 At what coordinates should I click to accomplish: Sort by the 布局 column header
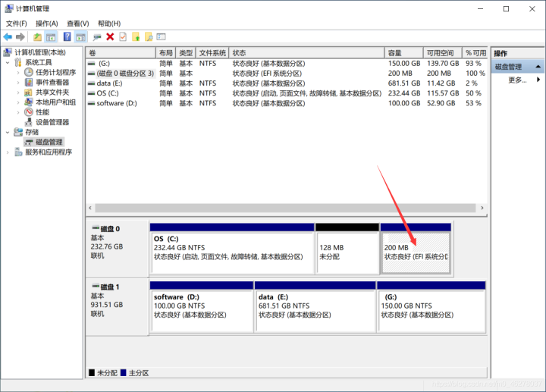coord(166,53)
